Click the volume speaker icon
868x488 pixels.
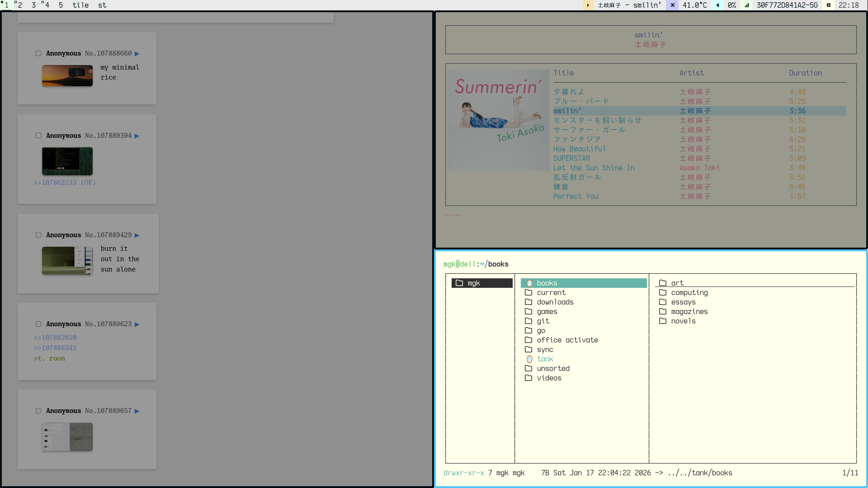pos(718,5)
